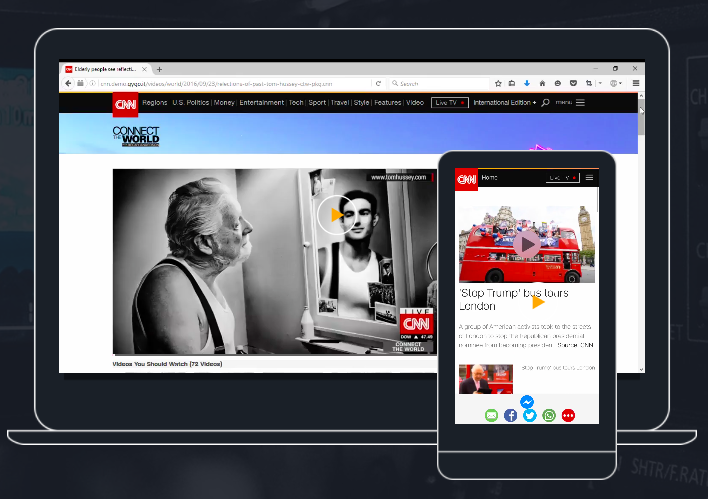Click site info icon in address bar
The height and width of the screenshot is (499, 708).
(93, 84)
